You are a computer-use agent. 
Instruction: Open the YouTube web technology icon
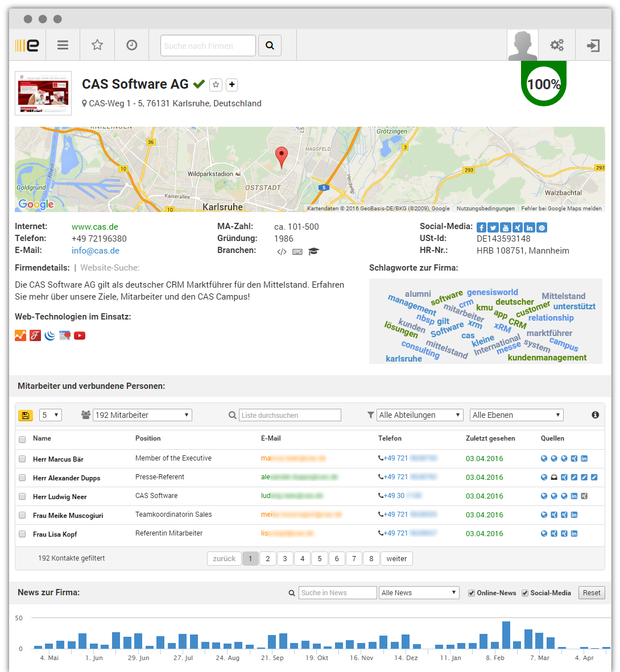coord(80,335)
